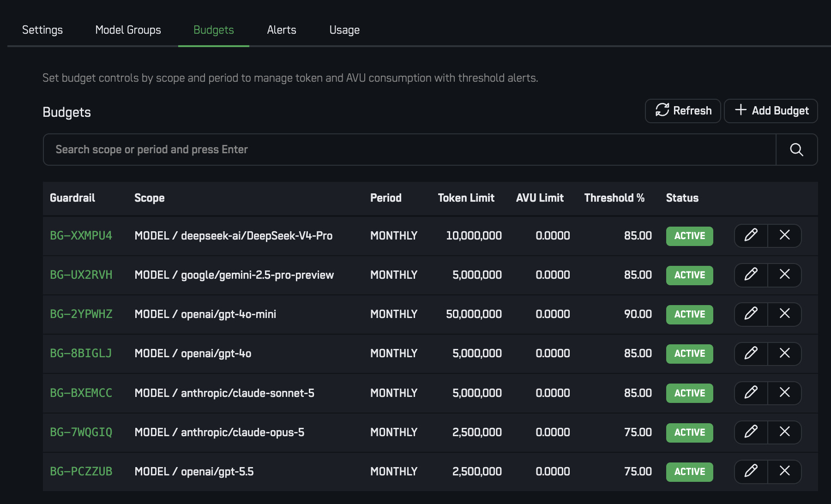Click the Scope column header
Image resolution: width=831 pixels, height=504 pixels.
tap(150, 198)
